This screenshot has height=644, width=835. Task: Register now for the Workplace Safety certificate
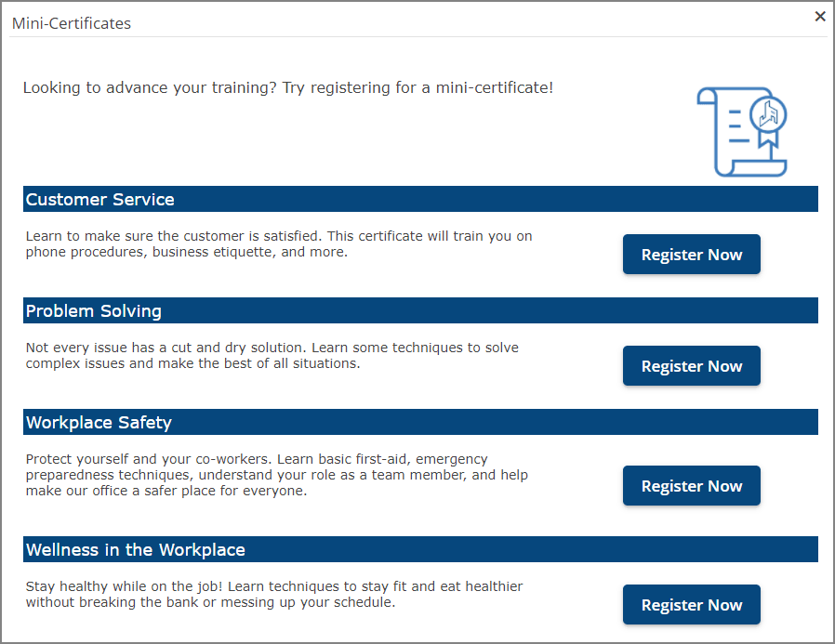coord(691,486)
